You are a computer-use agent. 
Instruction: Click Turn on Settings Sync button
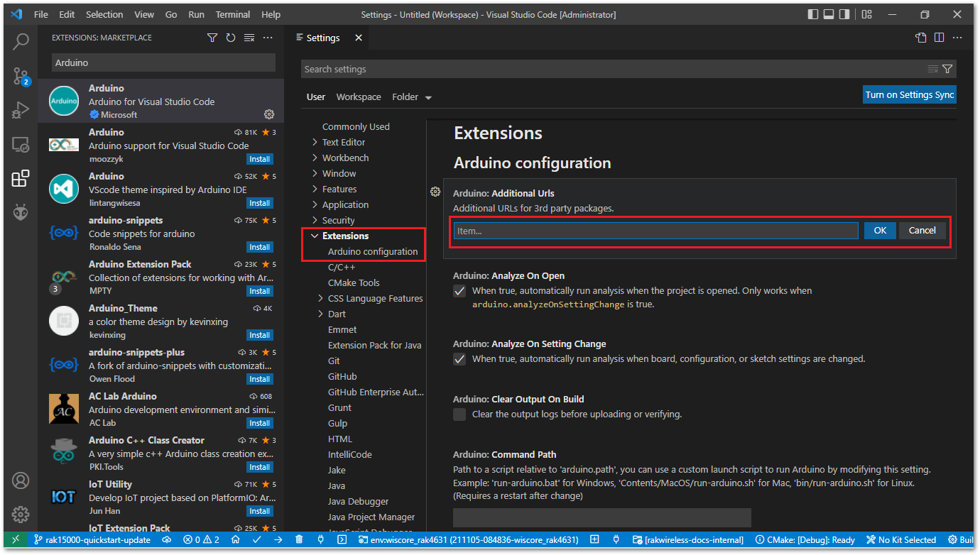tap(909, 94)
